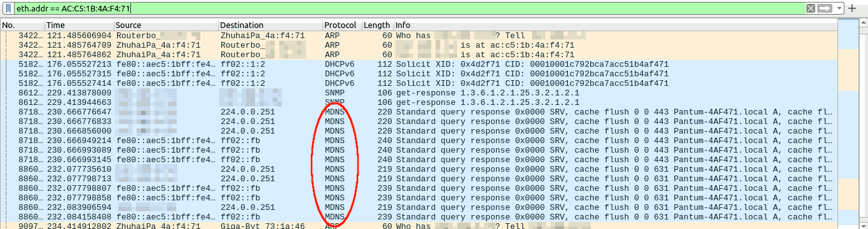
Task: Sort packets by the No. column header
Action: [22, 25]
